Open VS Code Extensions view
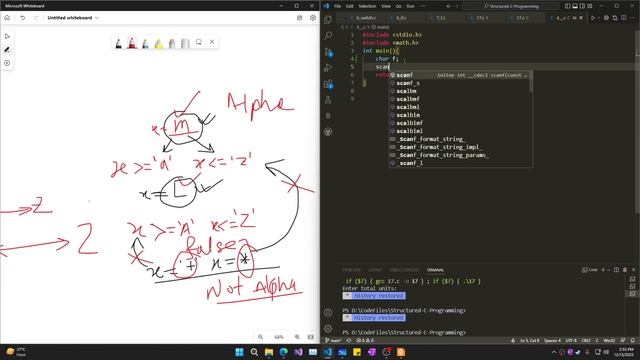The height and width of the screenshot is (360, 640). [x=328, y=84]
